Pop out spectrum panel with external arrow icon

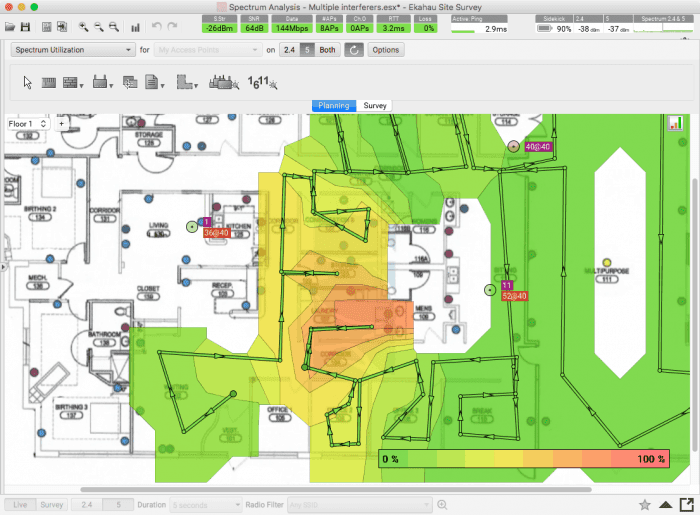point(687,505)
